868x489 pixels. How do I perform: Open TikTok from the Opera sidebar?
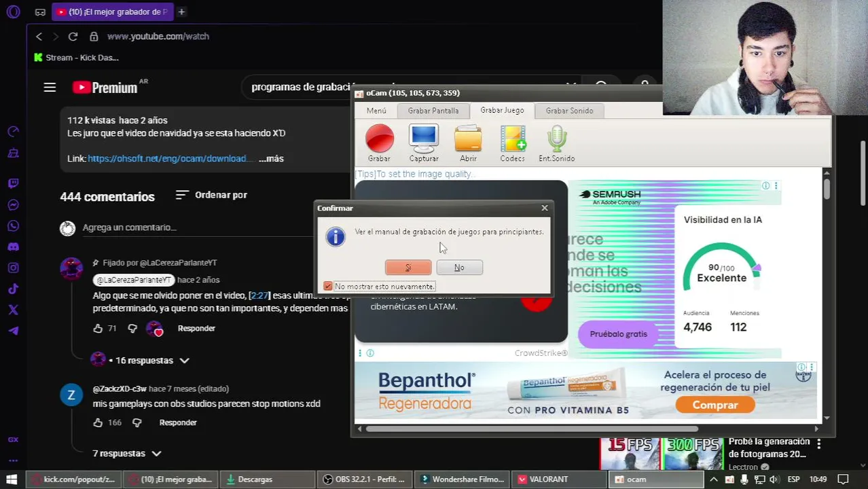(x=13, y=289)
